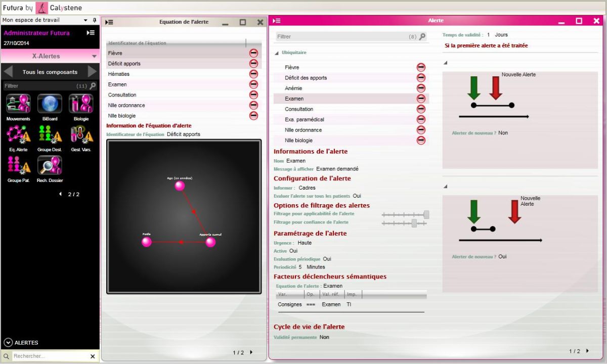
Task: Open the Eq. Alerte component
Action: click(x=18, y=134)
